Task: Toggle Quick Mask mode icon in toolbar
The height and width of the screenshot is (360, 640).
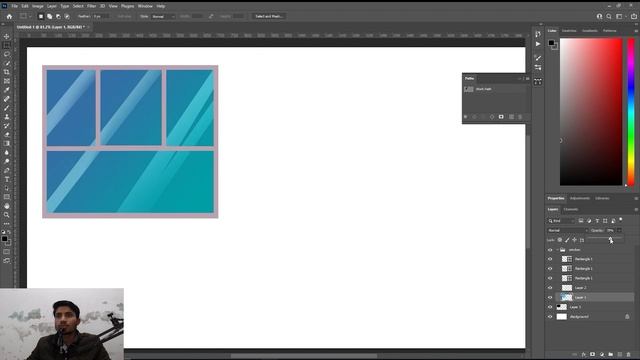Action: pyautogui.click(x=7, y=252)
